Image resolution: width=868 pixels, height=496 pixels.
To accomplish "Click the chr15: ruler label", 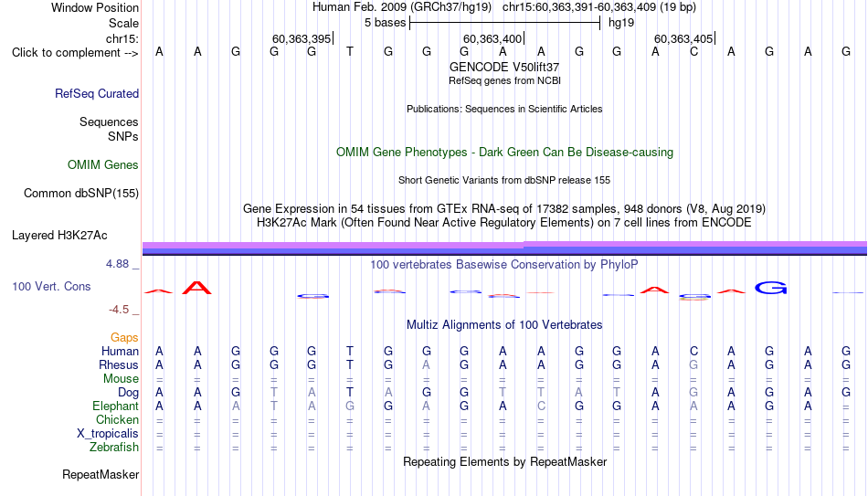I will [x=122, y=38].
